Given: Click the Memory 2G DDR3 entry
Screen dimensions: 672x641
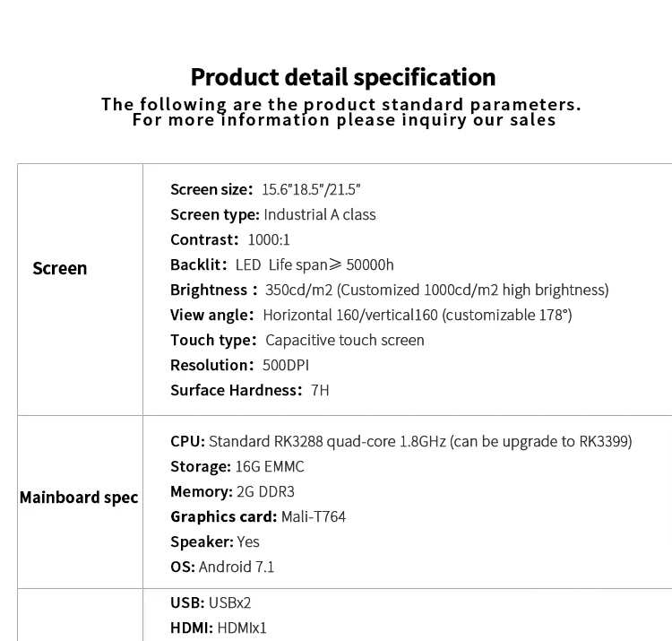Looking at the screenshot, I should [232, 491].
